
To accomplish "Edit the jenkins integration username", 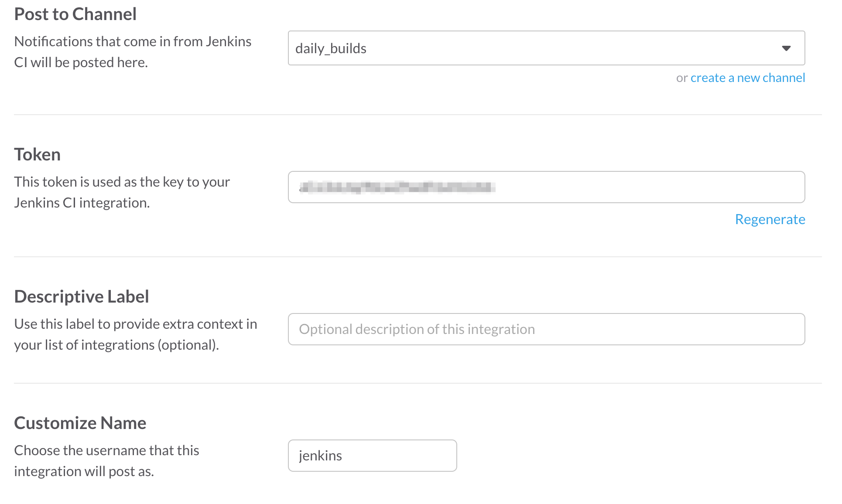I will tap(372, 455).
